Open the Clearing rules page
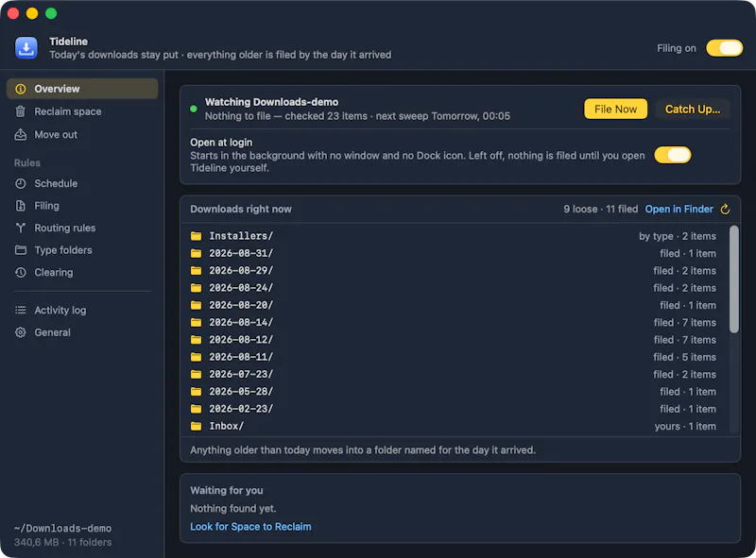This screenshot has width=756, height=558. (82, 272)
